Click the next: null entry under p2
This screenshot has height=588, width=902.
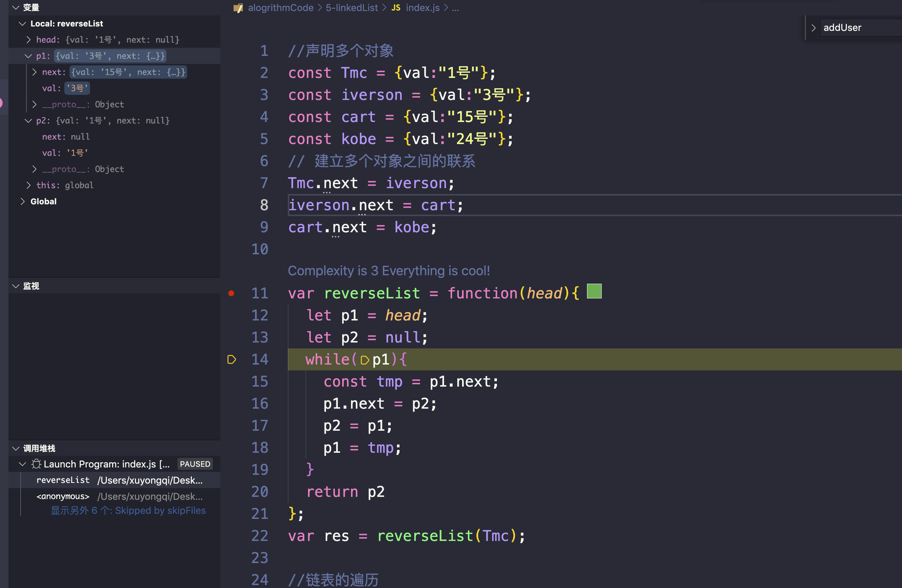(x=66, y=137)
